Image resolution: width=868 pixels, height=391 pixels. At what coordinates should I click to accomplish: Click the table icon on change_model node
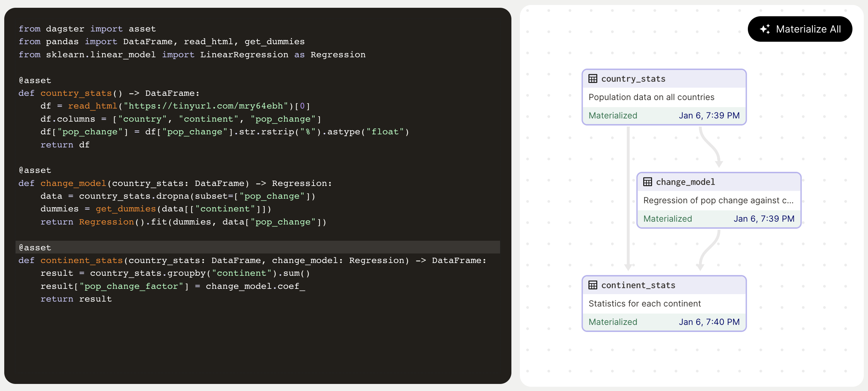[648, 182]
